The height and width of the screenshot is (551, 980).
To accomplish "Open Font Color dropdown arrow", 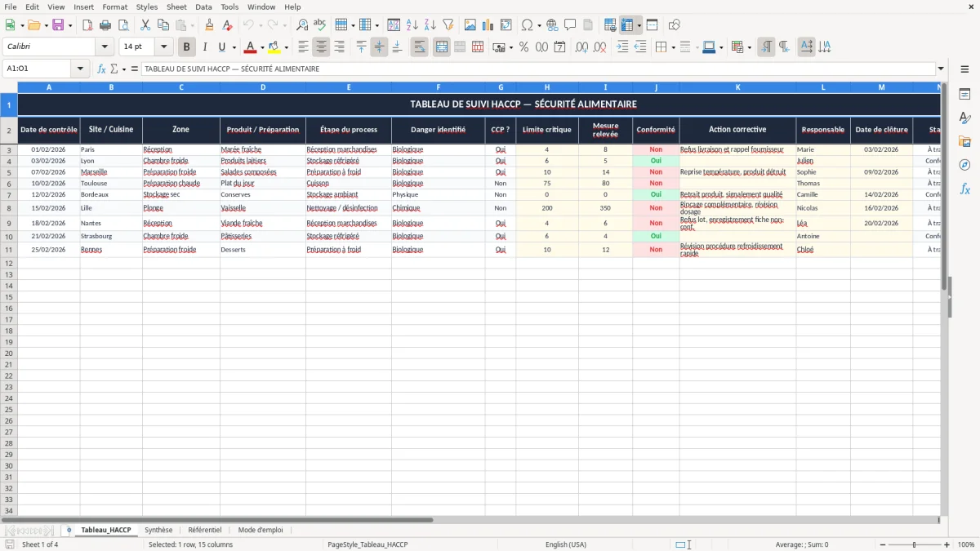I will click(x=262, y=47).
